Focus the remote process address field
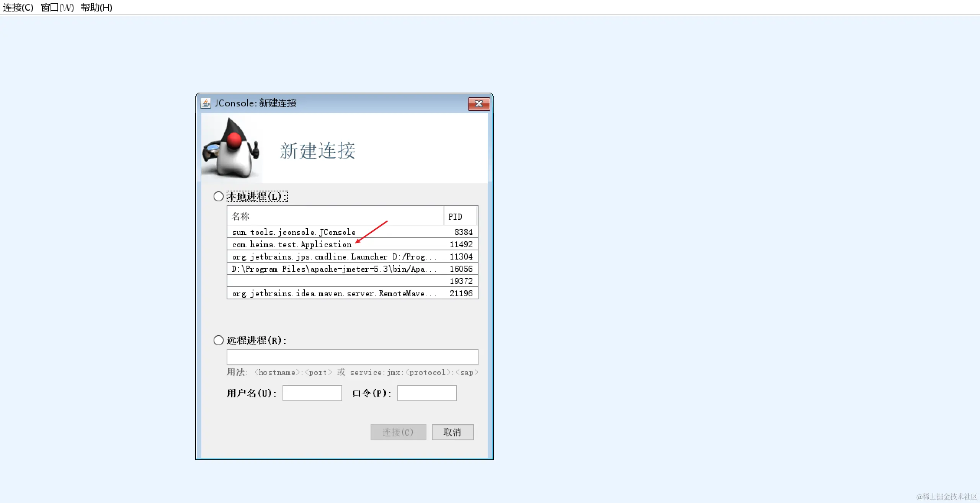This screenshot has width=980, height=503. [x=352, y=357]
